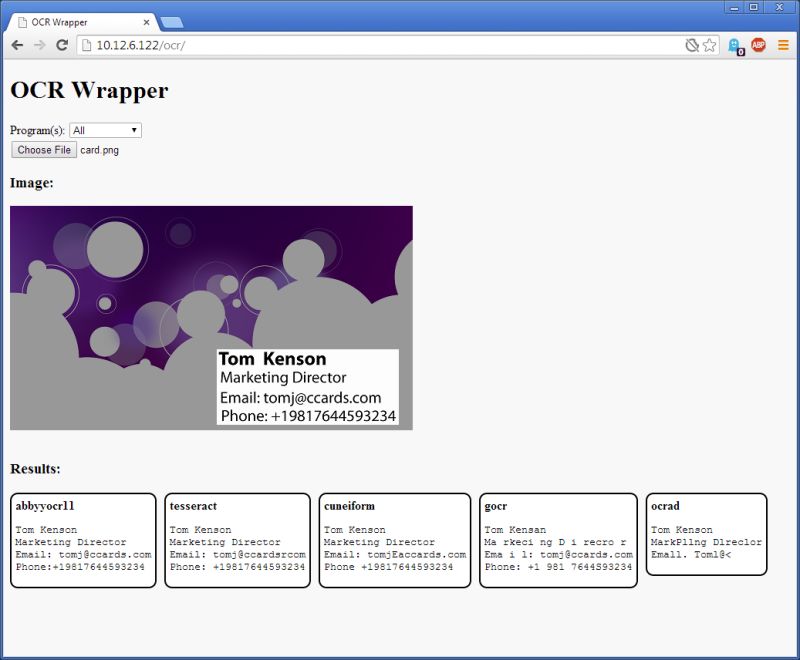The image size is (800, 660).
Task: Select the tesseract results panel
Action: 238,540
